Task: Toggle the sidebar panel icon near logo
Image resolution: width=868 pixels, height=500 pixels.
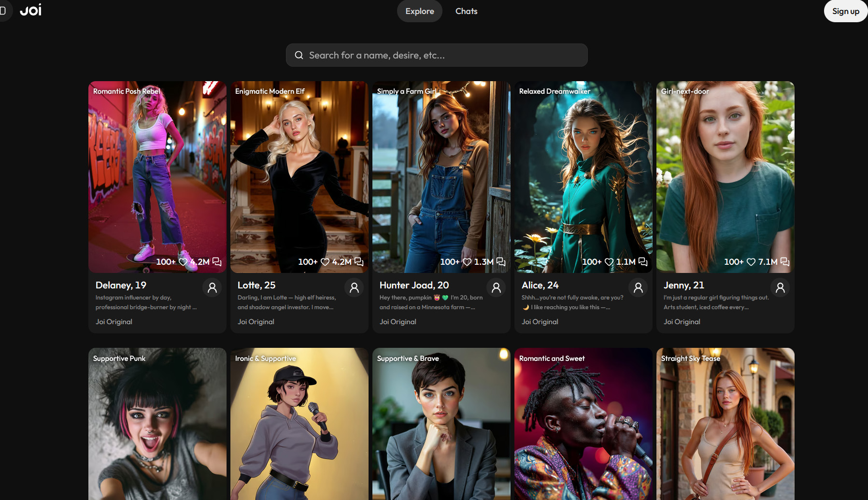Action: pos(2,11)
